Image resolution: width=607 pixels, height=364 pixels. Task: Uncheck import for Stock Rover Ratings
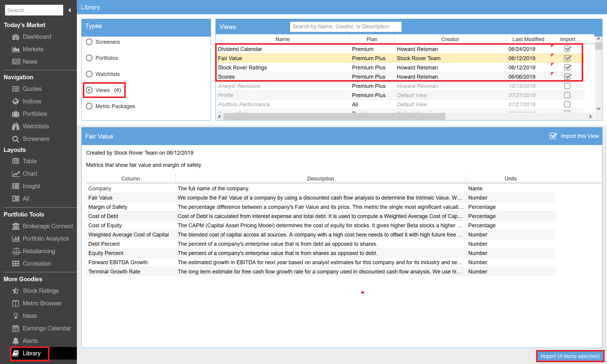(x=567, y=67)
